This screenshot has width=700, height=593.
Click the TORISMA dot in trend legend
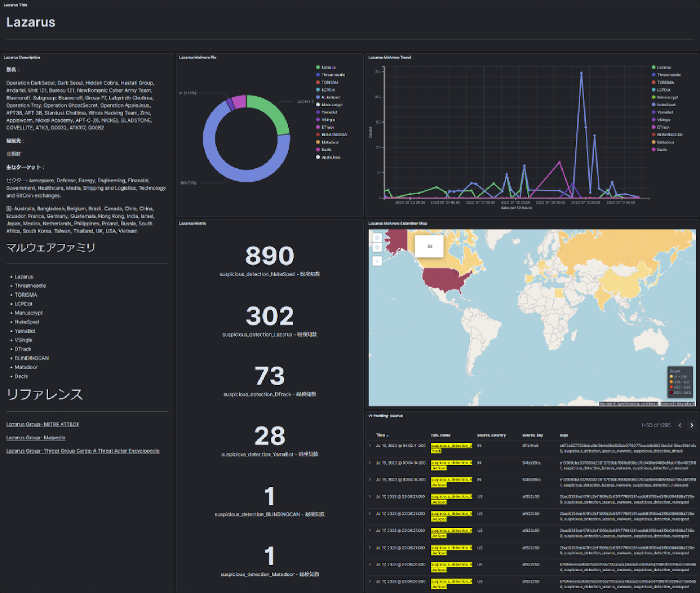653,82
